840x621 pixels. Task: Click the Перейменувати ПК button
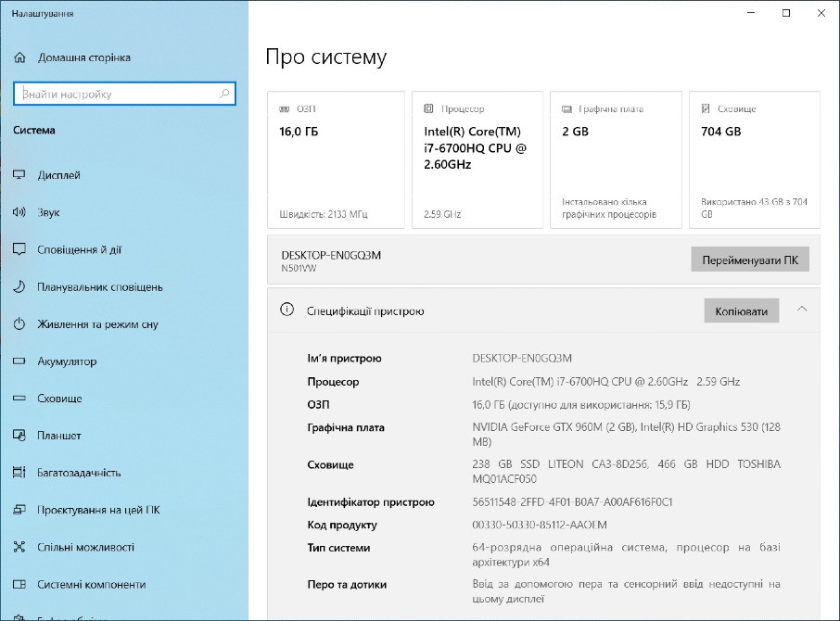(x=750, y=260)
